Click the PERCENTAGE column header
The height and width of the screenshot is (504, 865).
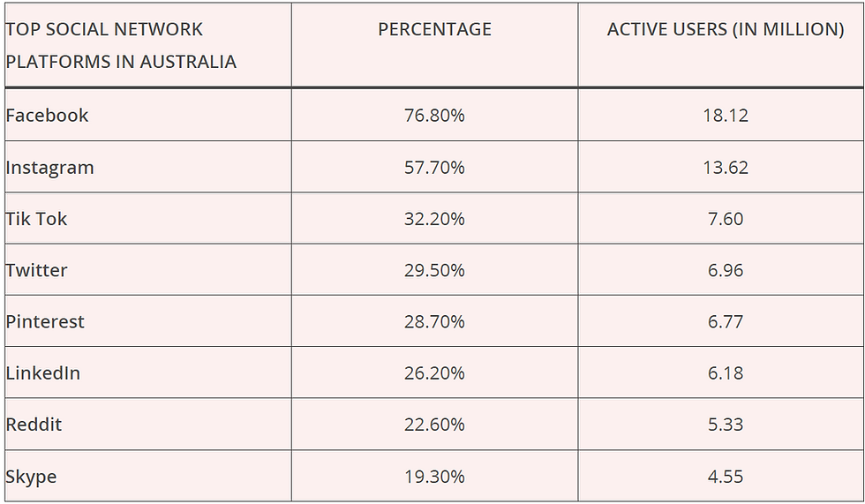click(x=434, y=29)
